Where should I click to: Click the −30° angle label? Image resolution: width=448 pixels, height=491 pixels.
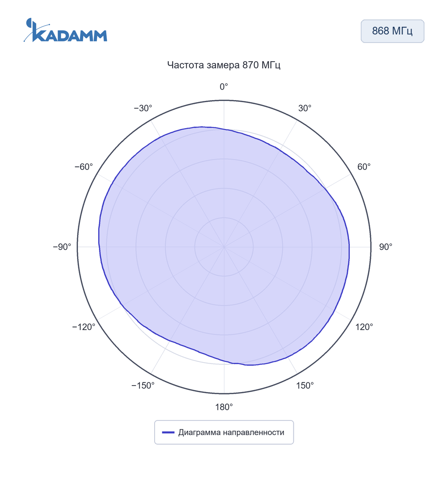click(143, 108)
